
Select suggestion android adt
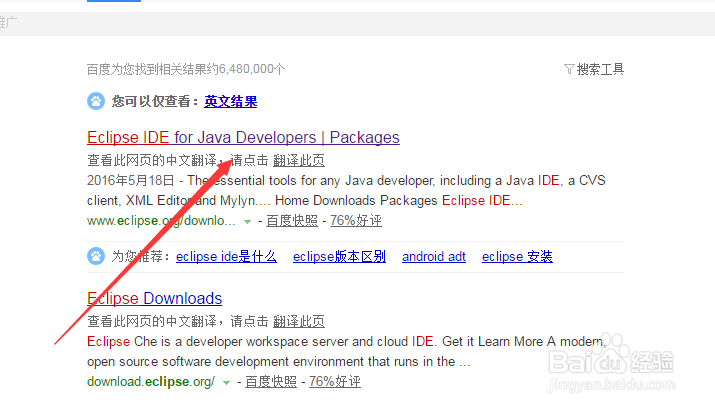point(434,257)
